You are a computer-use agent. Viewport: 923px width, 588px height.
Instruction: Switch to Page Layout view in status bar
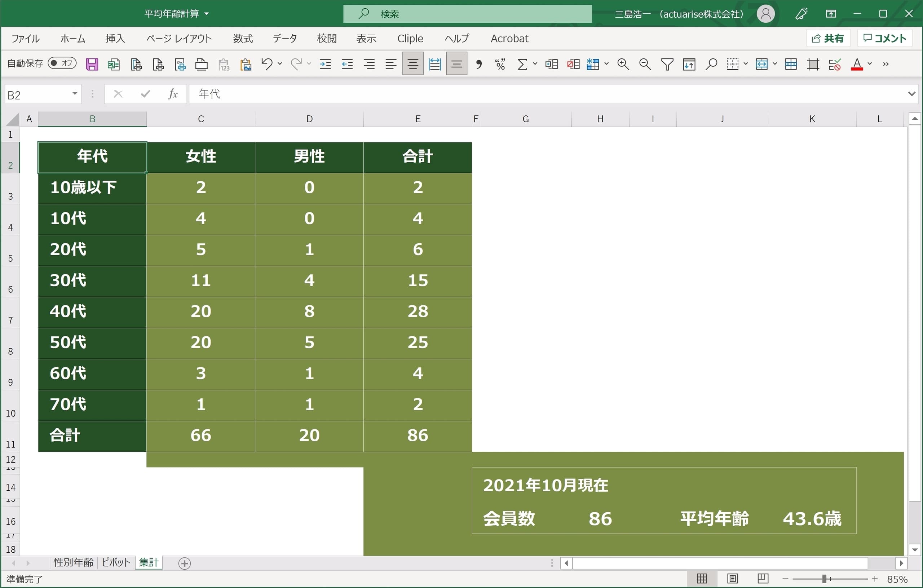tap(733, 578)
